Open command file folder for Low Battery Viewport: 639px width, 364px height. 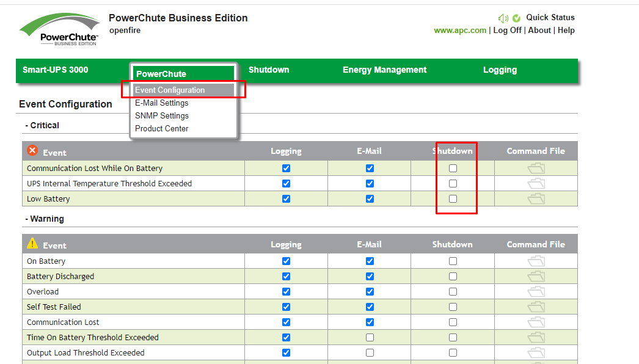click(x=536, y=199)
